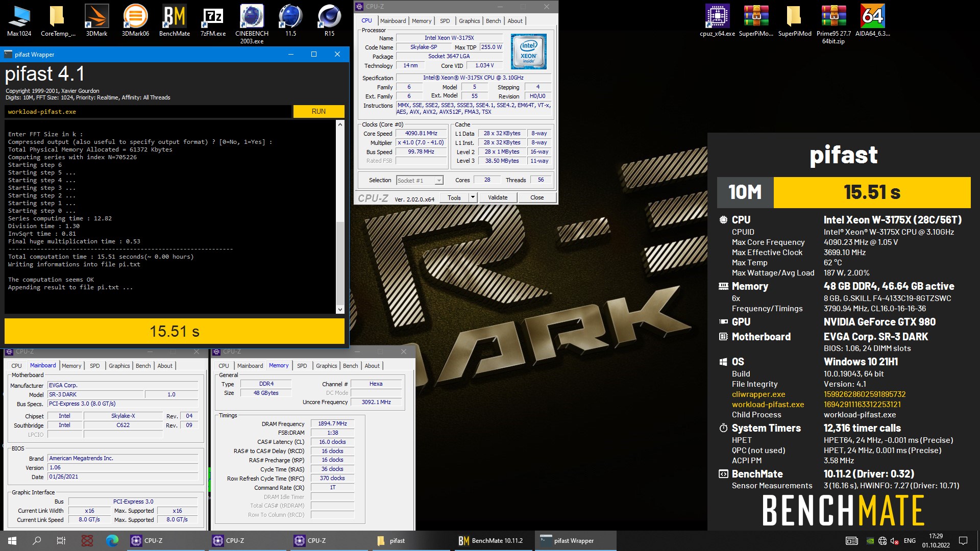Open About tab in top CPU-Z window
The image size is (980, 551).
(x=515, y=21)
